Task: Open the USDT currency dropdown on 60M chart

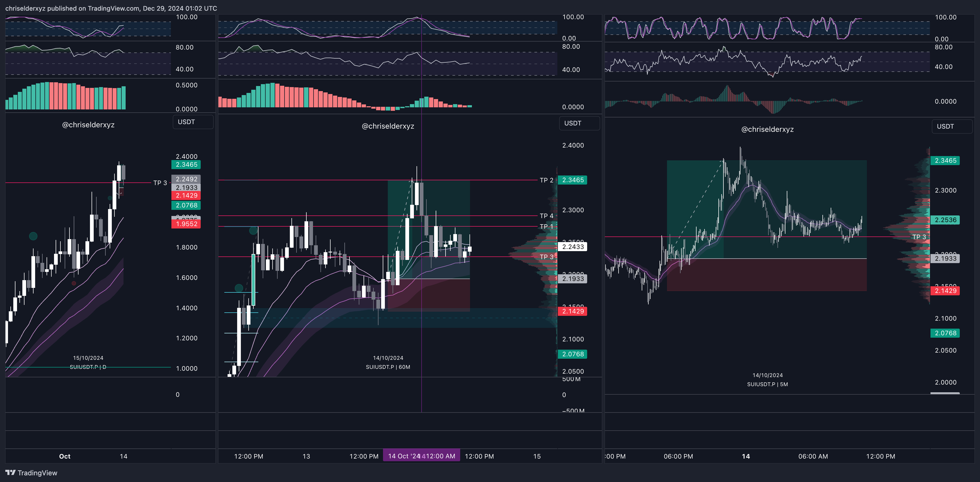Action: tap(579, 123)
